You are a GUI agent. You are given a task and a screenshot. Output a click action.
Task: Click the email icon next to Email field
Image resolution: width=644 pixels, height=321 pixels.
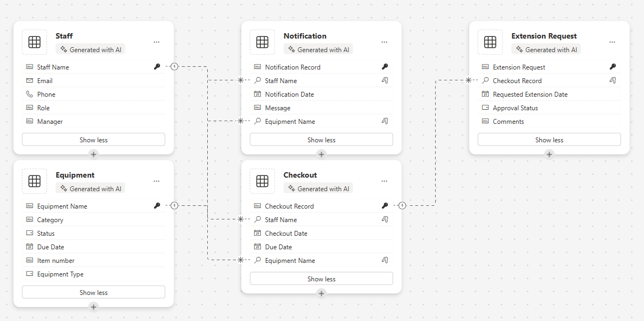(29, 80)
